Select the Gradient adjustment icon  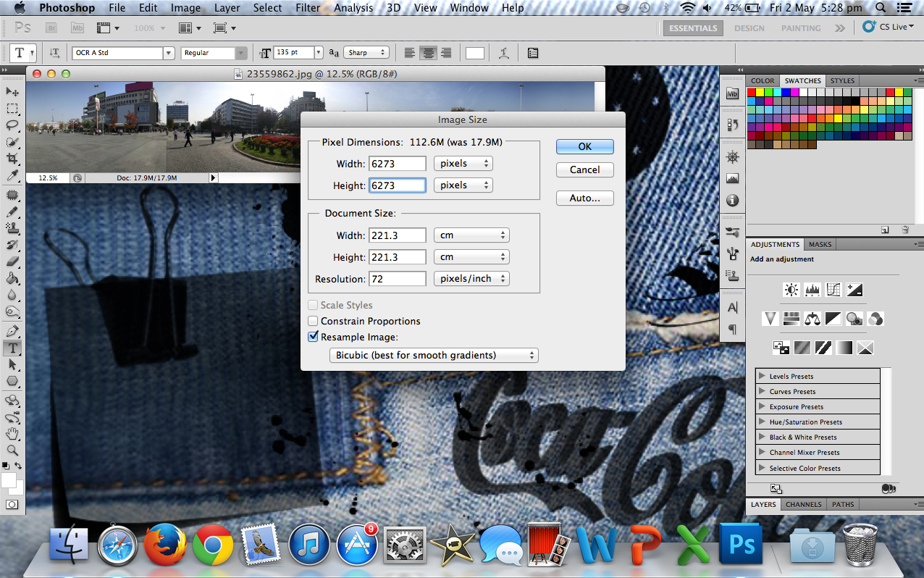(x=844, y=347)
